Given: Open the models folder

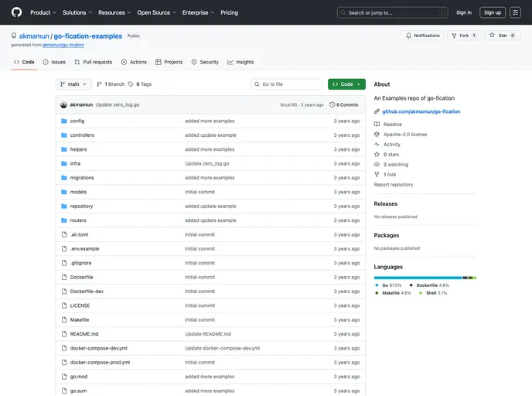Looking at the screenshot, I should [78, 192].
